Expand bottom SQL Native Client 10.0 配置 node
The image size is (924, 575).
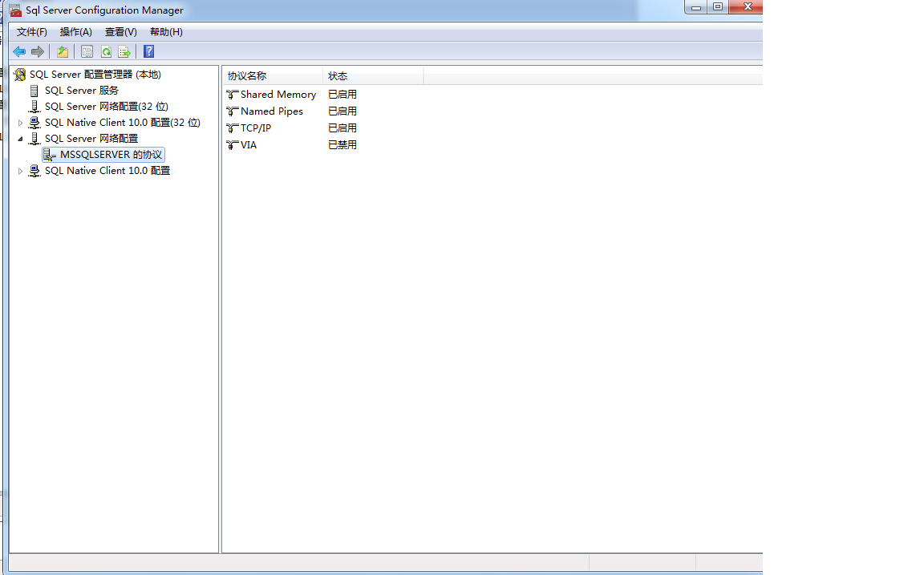pyautogui.click(x=21, y=172)
